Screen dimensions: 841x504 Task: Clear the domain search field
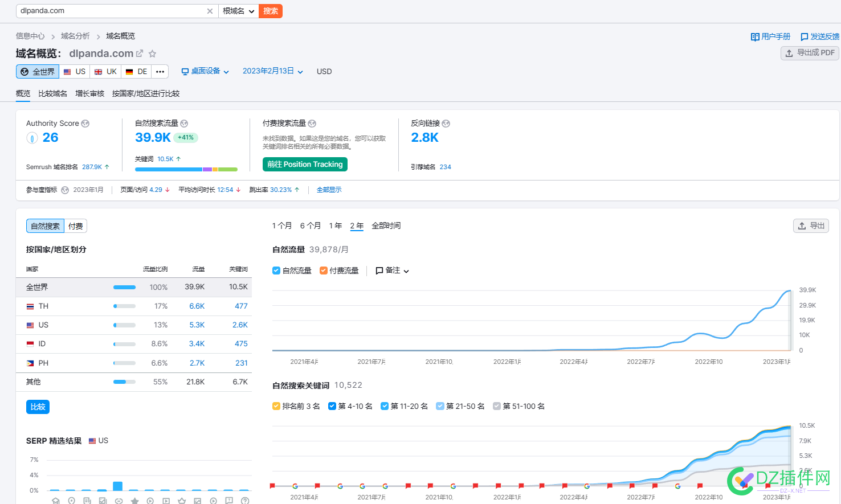coord(210,11)
